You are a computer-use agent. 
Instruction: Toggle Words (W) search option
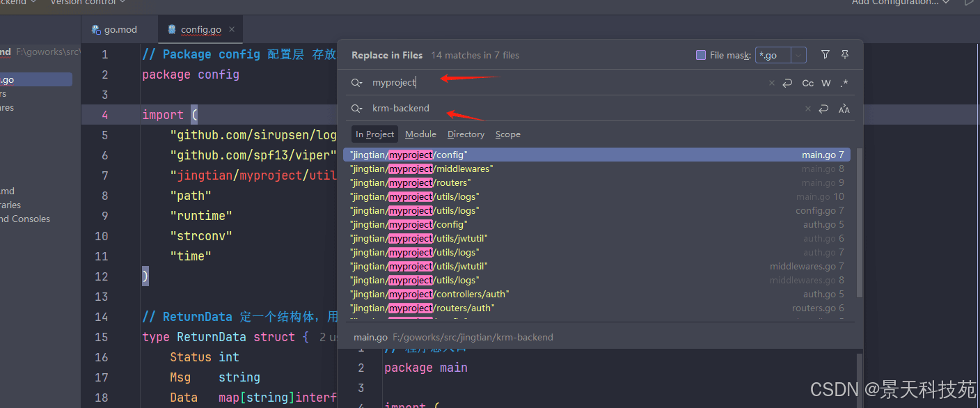[x=826, y=83]
